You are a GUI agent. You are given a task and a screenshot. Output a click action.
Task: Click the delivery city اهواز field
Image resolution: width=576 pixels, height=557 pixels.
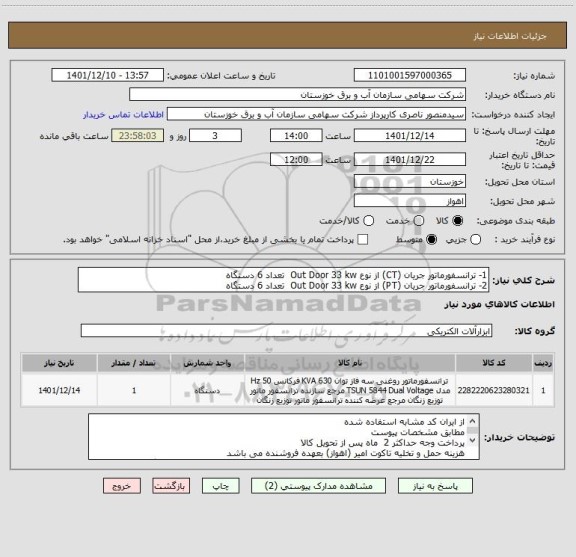[x=410, y=201]
